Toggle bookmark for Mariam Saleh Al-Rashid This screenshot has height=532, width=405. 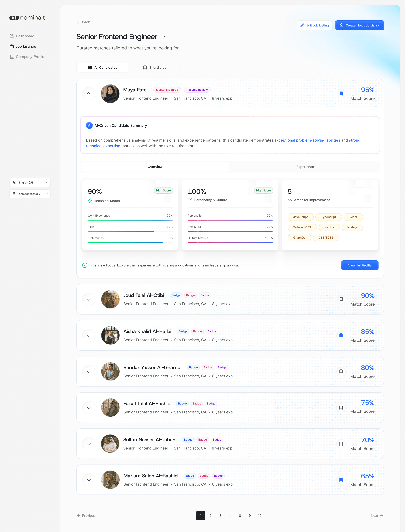click(341, 480)
